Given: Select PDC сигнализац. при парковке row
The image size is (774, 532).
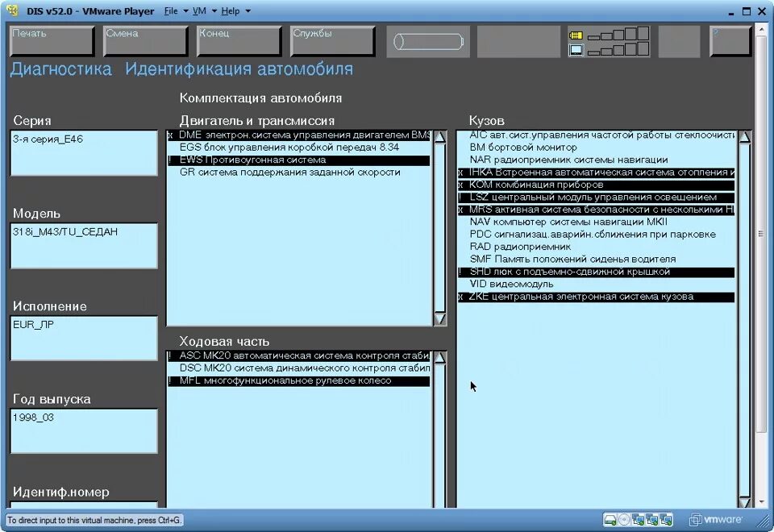Looking at the screenshot, I should point(596,235).
